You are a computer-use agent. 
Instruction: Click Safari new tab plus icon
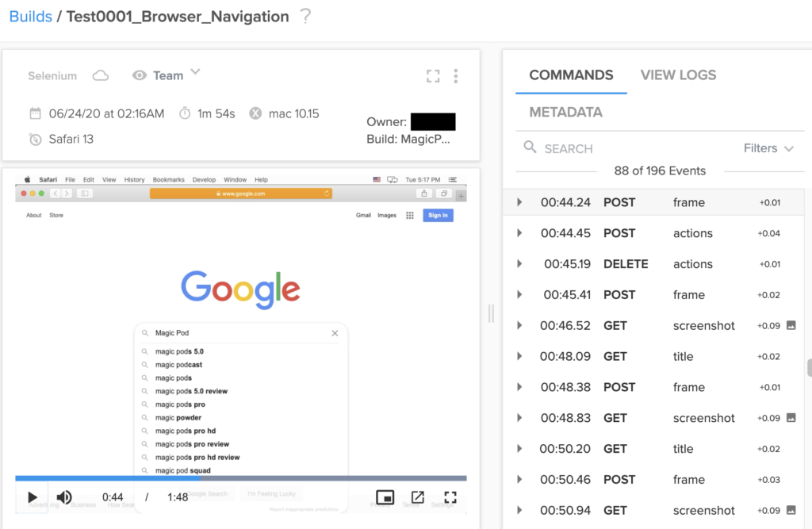(461, 196)
